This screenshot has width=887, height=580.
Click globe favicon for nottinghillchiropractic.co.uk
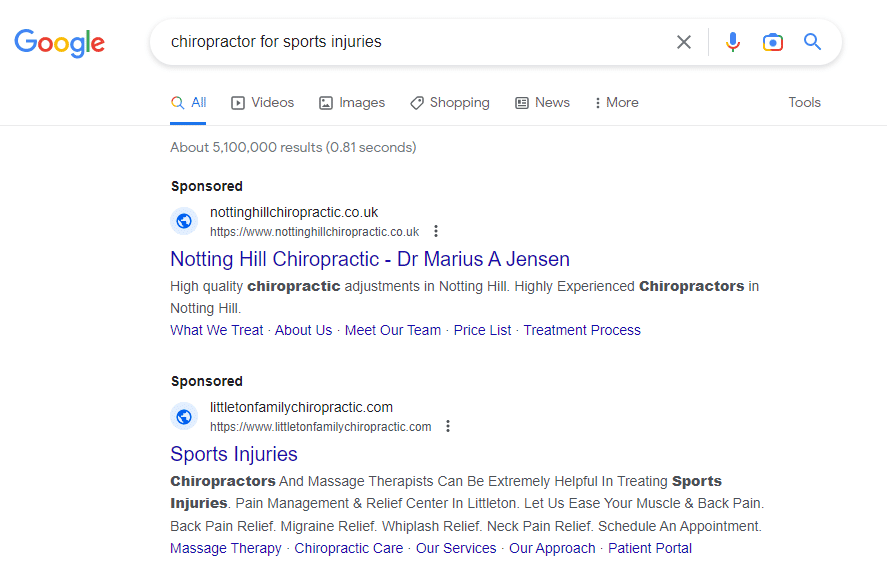coord(184,221)
